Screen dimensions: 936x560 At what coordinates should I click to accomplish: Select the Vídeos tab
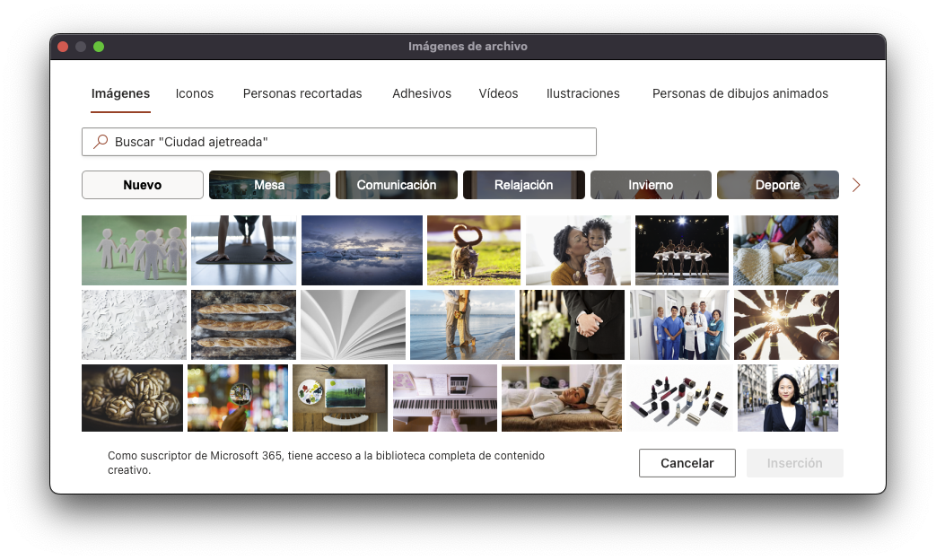[x=498, y=93]
